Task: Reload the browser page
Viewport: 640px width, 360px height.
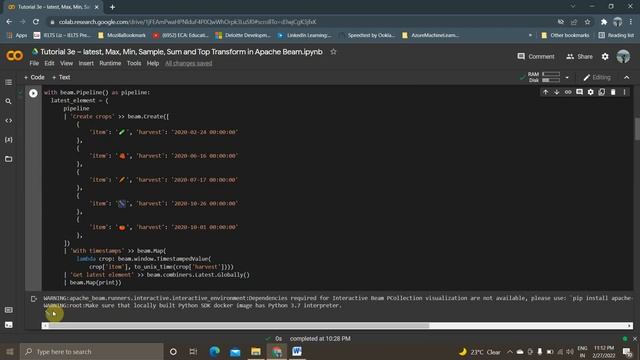Action: [36, 22]
